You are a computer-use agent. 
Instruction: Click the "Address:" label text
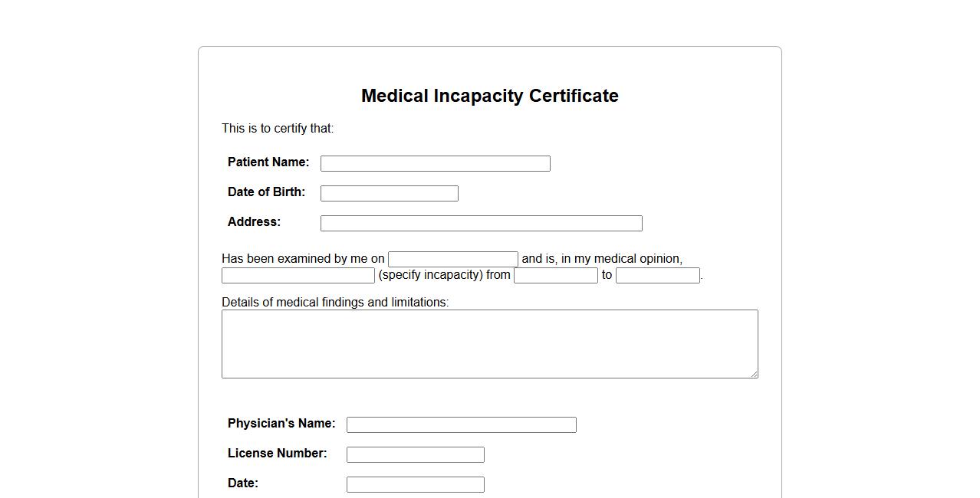(254, 221)
